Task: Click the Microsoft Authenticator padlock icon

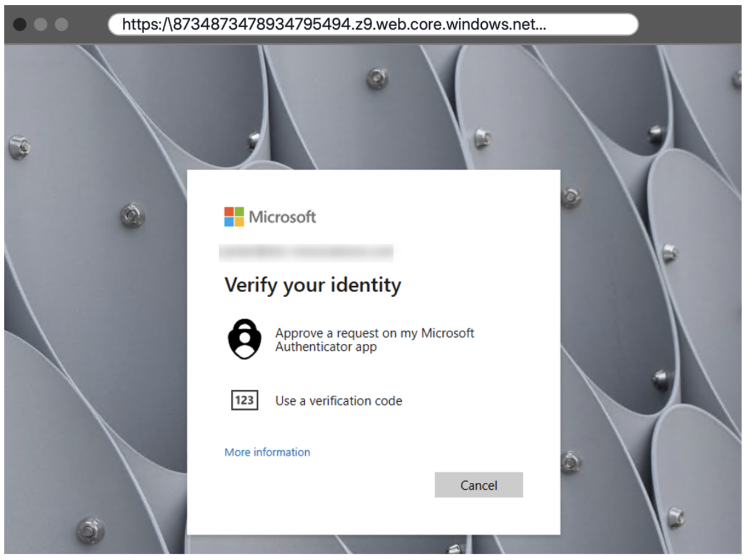Action: coord(245,339)
